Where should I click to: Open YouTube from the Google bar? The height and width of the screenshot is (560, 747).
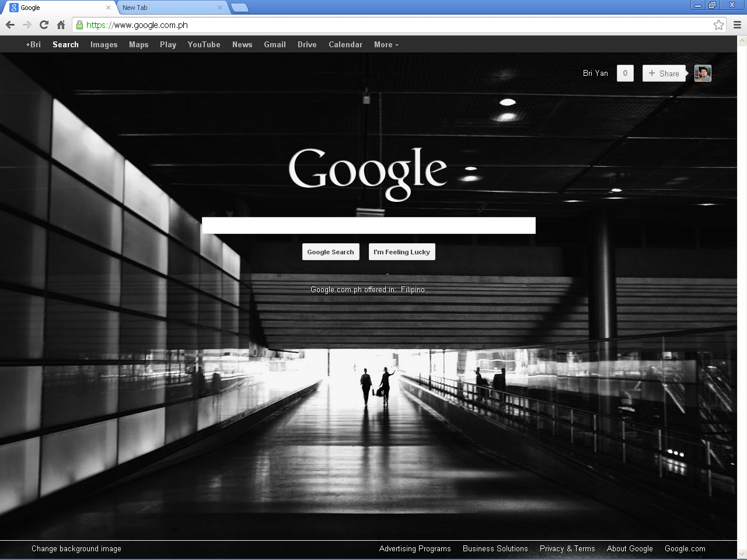[204, 44]
